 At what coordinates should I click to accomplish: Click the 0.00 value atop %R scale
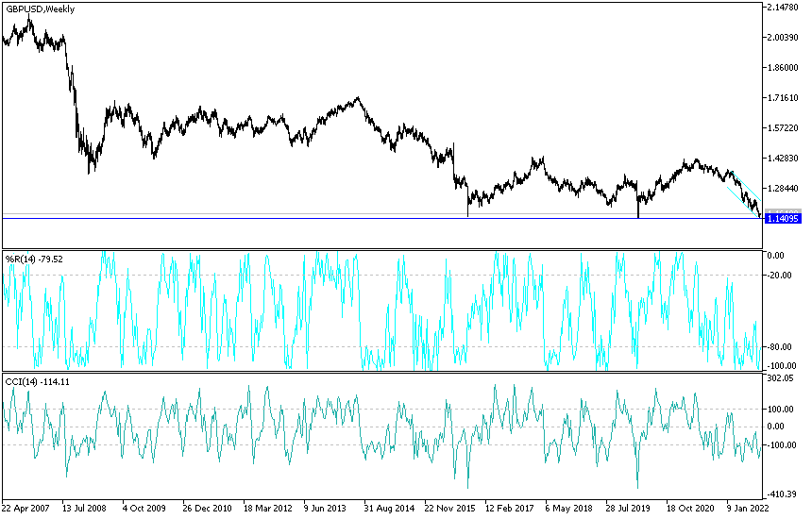tap(776, 256)
